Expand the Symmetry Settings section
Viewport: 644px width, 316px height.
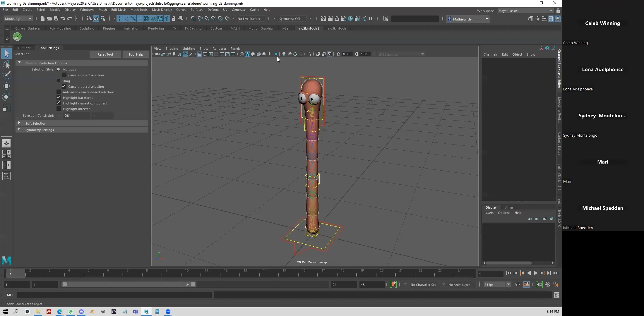(x=19, y=129)
